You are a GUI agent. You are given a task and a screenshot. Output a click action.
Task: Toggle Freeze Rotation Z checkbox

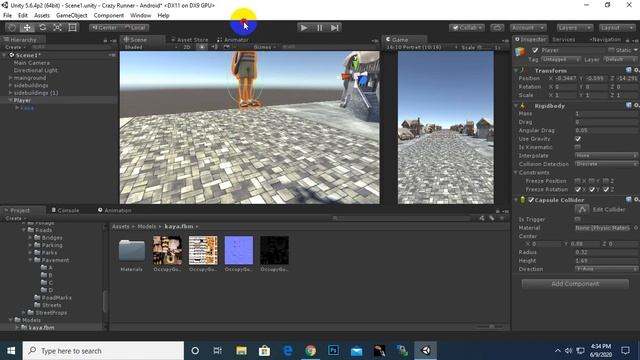(x=606, y=189)
